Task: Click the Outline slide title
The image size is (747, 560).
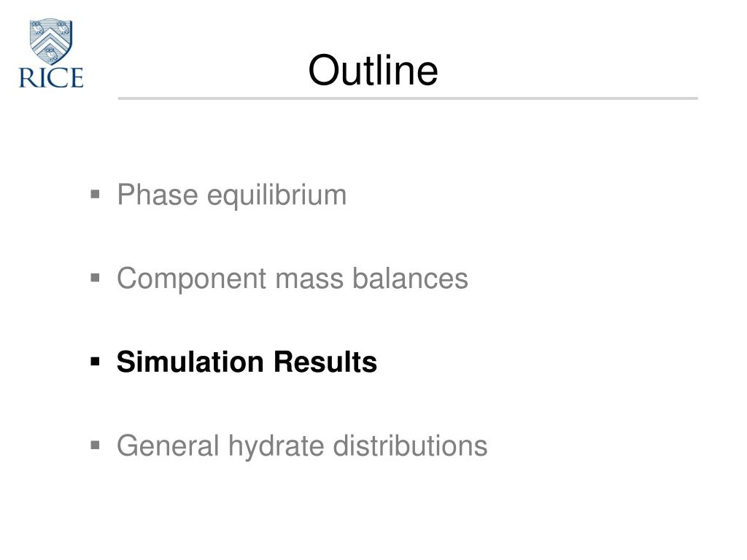Action: pos(373,70)
